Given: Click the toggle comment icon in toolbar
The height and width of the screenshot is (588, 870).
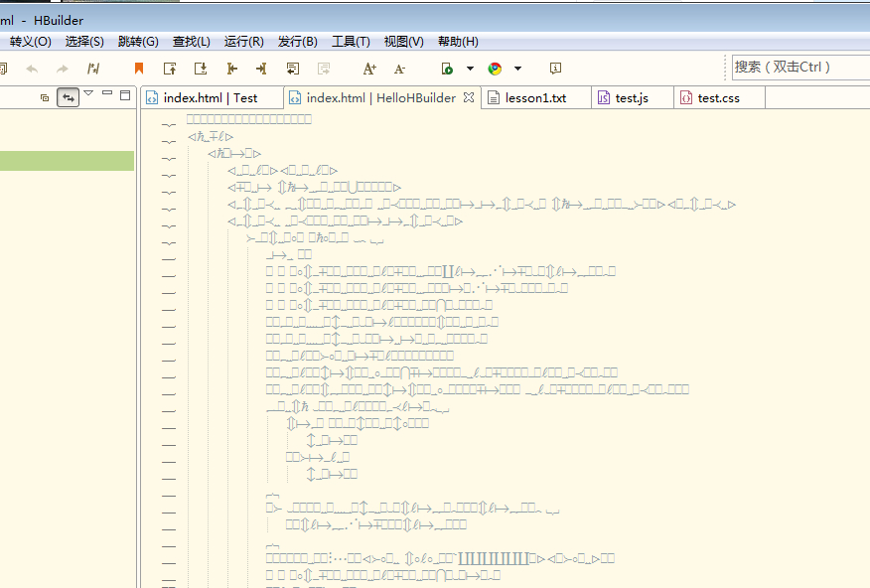Looking at the screenshot, I should [93, 69].
